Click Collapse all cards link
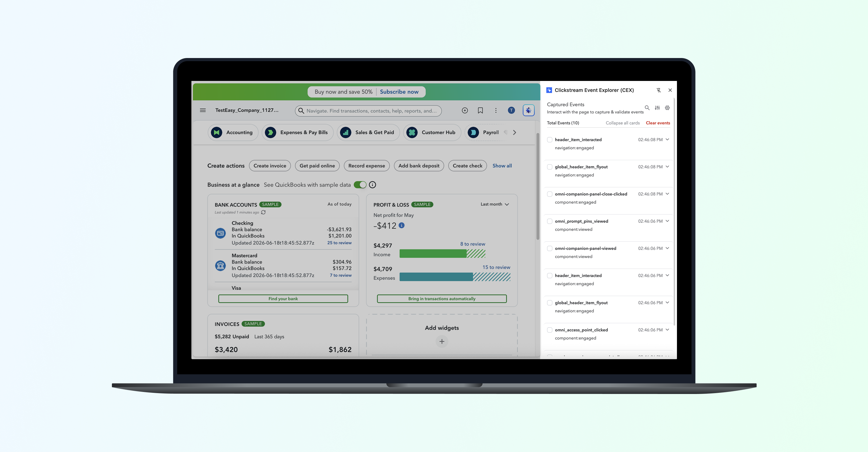The width and height of the screenshot is (868, 452). pos(623,123)
